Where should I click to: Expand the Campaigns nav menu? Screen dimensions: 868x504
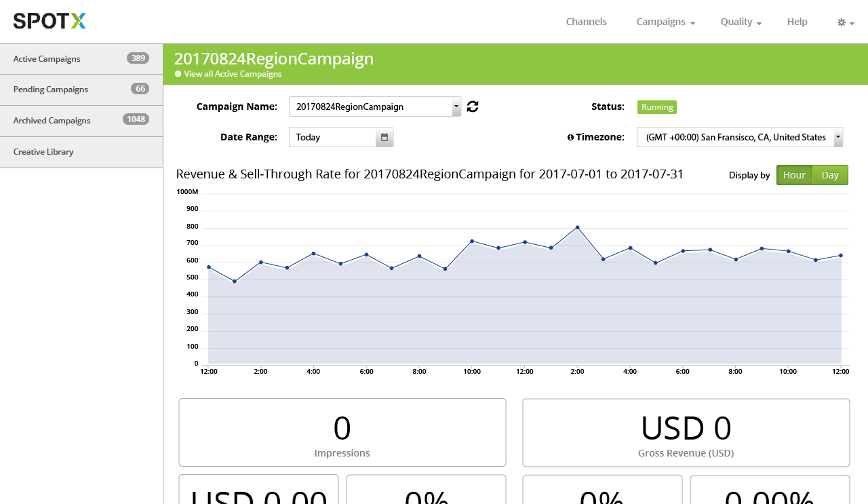(665, 22)
